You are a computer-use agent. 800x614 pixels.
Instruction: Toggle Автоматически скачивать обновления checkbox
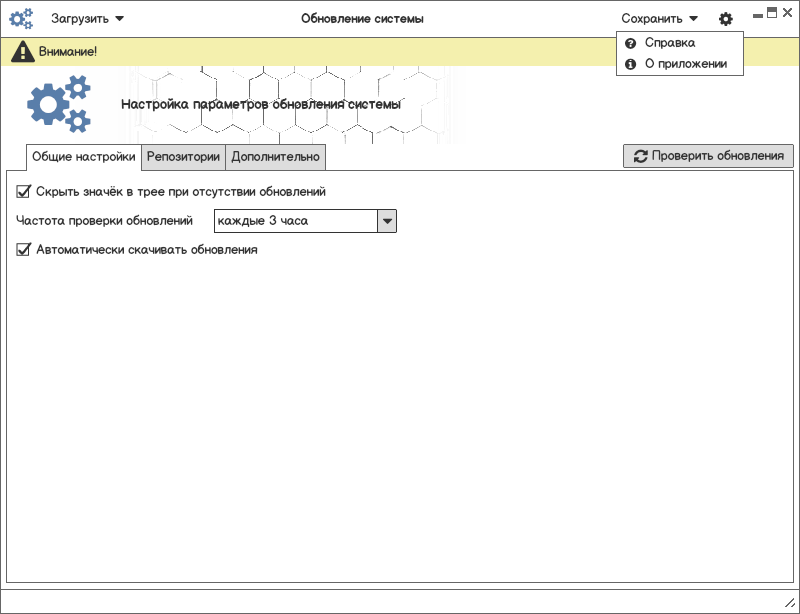23,250
